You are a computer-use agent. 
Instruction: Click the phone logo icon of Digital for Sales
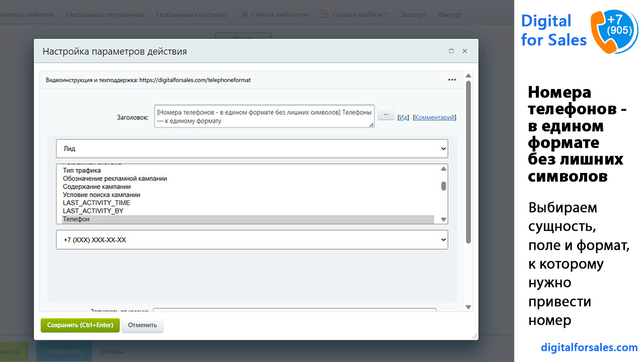point(614,31)
